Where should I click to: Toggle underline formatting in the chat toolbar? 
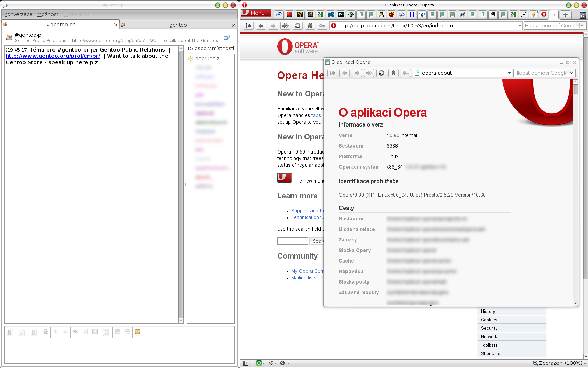coord(34,332)
